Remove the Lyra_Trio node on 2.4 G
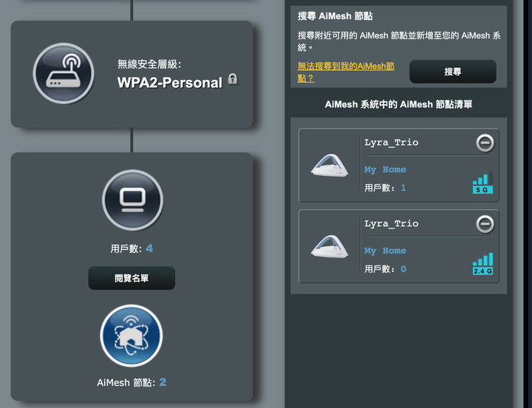Viewport: 532px width, 408px height. point(485,224)
